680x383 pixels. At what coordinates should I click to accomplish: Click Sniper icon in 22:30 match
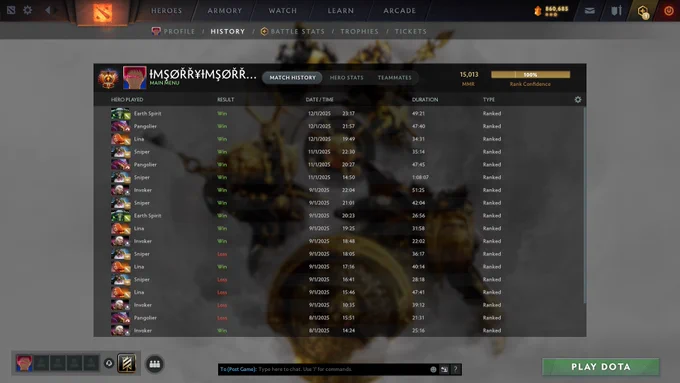coord(121,152)
